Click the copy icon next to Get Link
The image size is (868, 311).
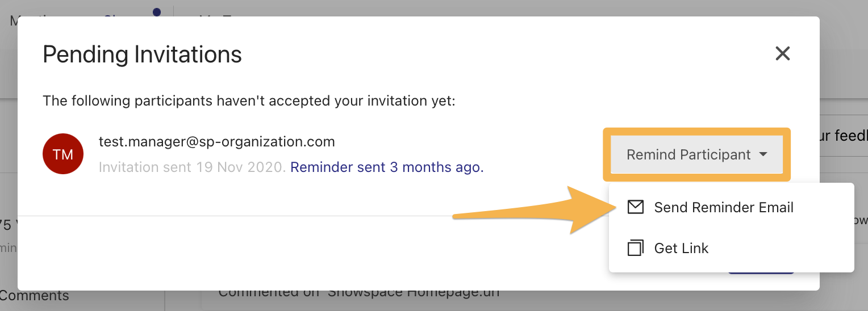[x=635, y=248]
